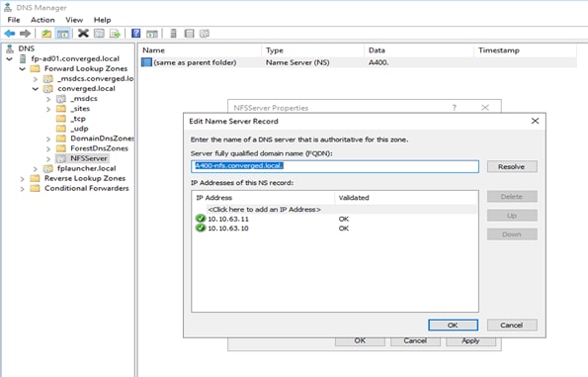Click the Export List toolbar icon
Screen dimensions: 588x377
[x=115, y=34]
